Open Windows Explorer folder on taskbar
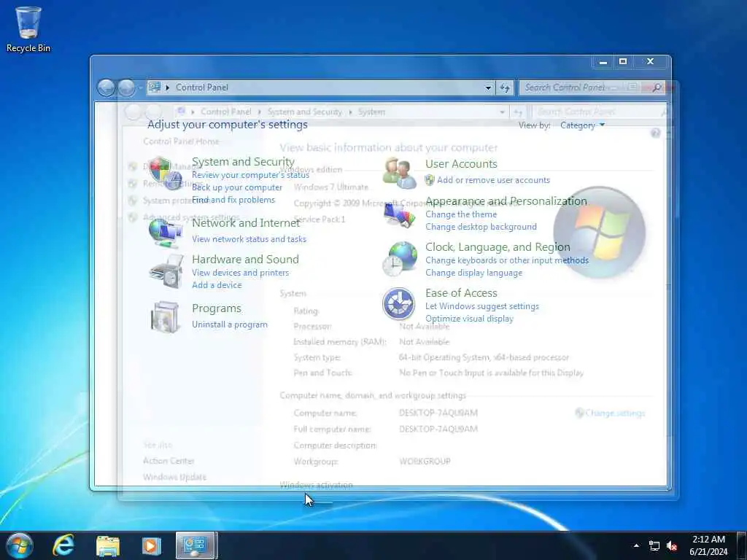 pos(108,546)
